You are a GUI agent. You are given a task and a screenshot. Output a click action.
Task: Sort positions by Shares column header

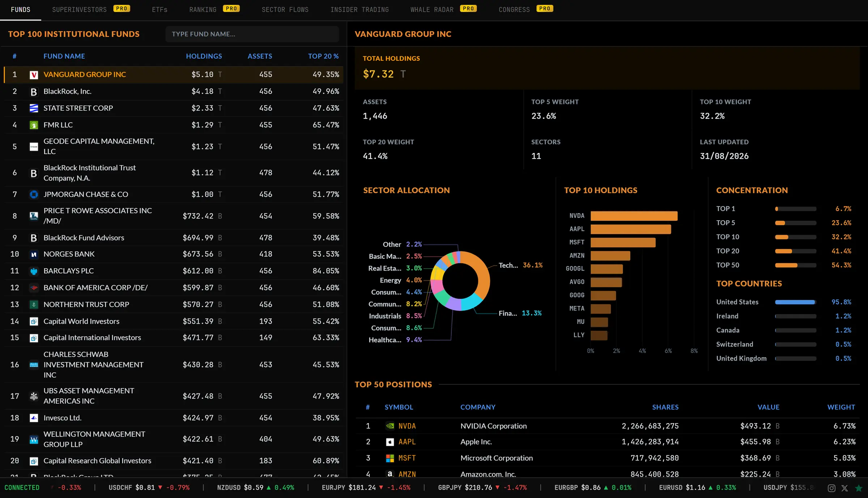pyautogui.click(x=665, y=407)
